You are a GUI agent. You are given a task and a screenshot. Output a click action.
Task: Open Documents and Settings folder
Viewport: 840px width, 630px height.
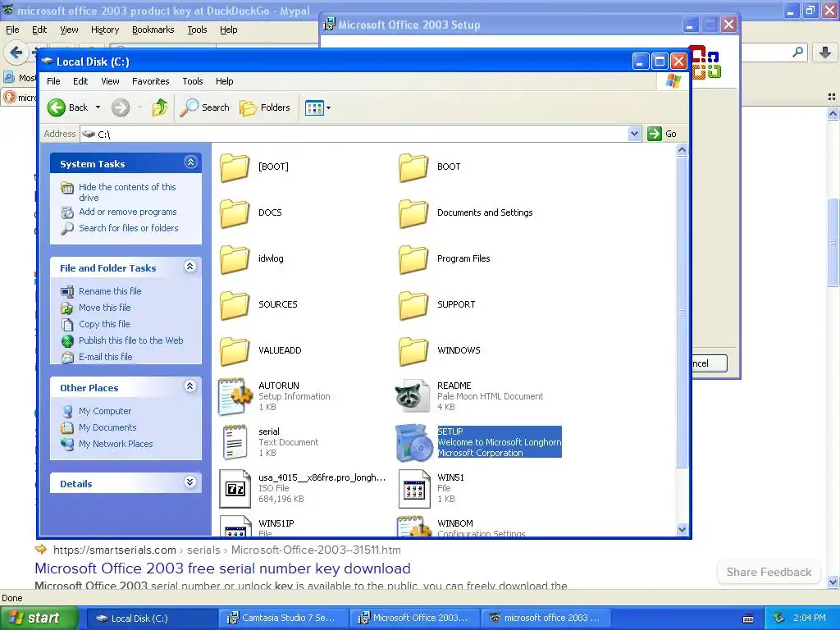click(413, 213)
